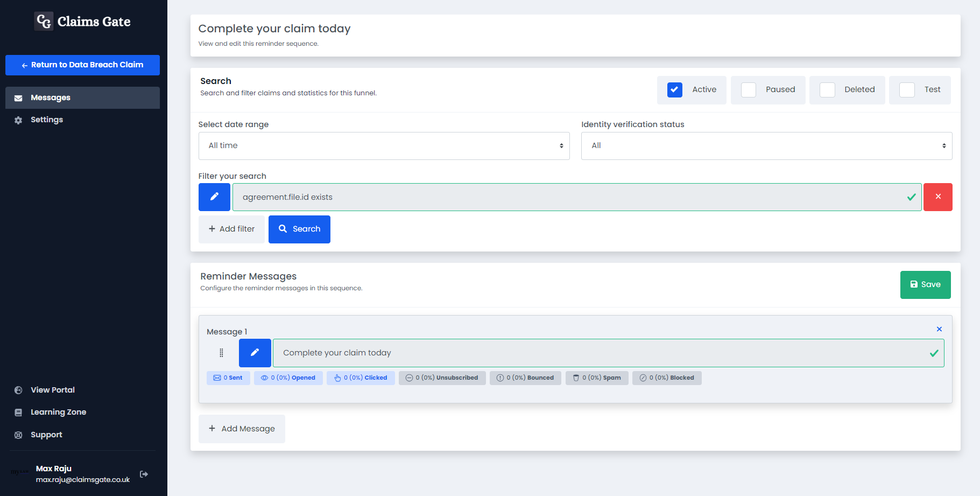Click the logout icon beside Max Raju

[x=144, y=474]
